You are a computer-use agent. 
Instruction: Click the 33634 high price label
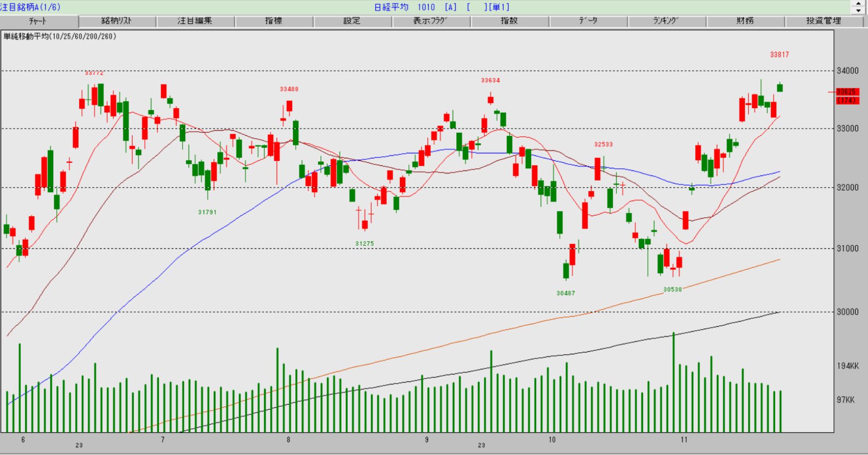click(490, 80)
